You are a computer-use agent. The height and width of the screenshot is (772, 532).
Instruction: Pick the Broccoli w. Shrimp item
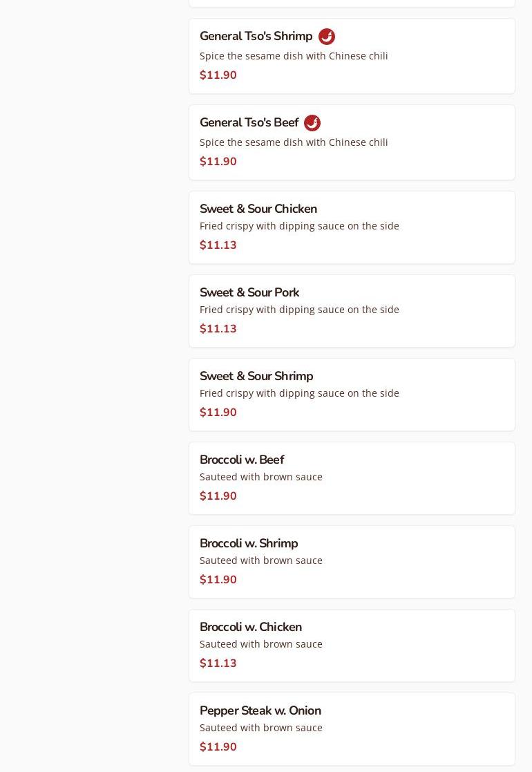point(249,543)
